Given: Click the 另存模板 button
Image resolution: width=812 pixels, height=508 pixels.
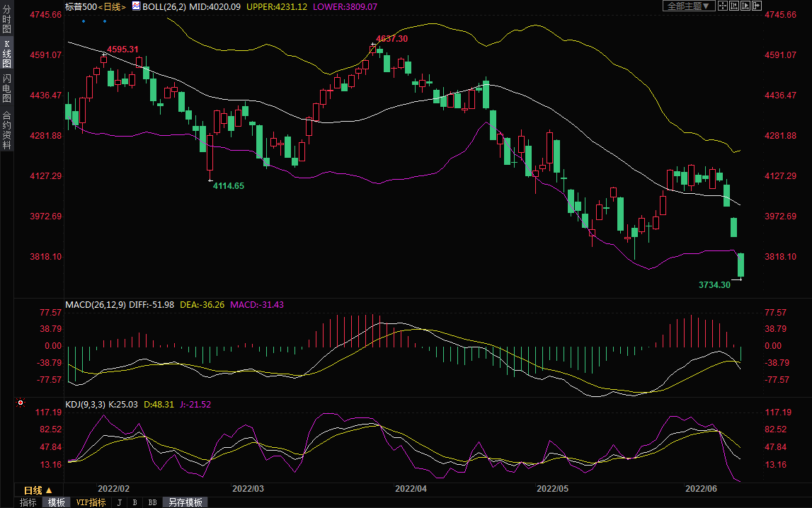Looking at the screenshot, I should pyautogui.click(x=185, y=502).
